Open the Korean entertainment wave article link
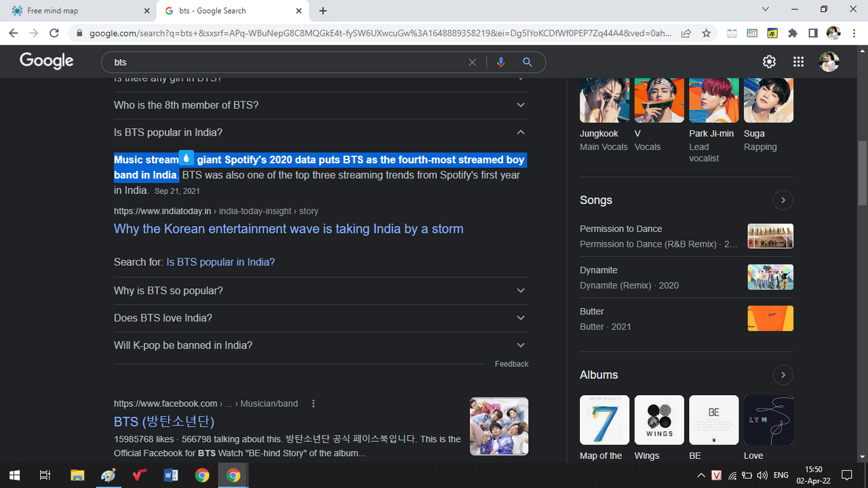 (x=288, y=229)
